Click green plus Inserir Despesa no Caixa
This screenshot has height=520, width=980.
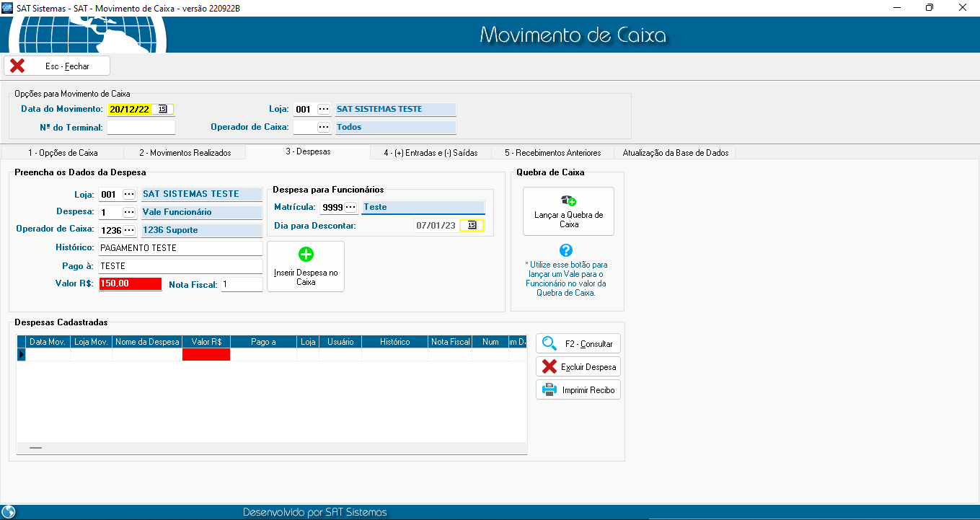coord(306,266)
